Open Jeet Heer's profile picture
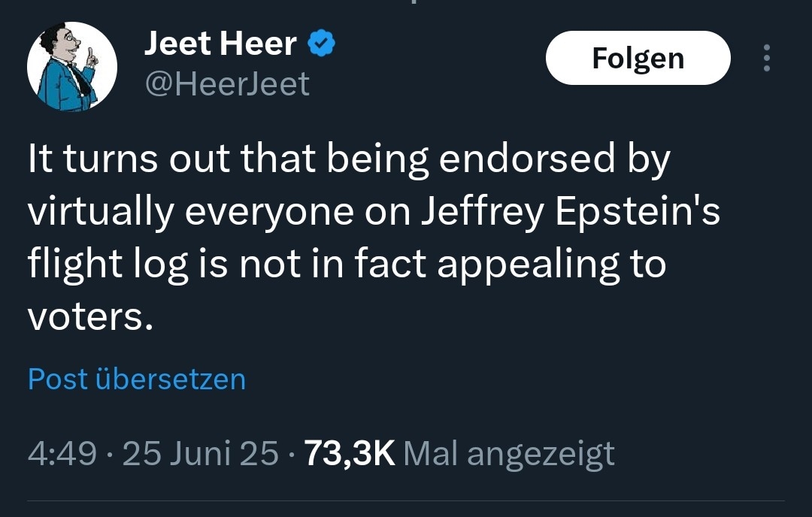 [x=72, y=67]
